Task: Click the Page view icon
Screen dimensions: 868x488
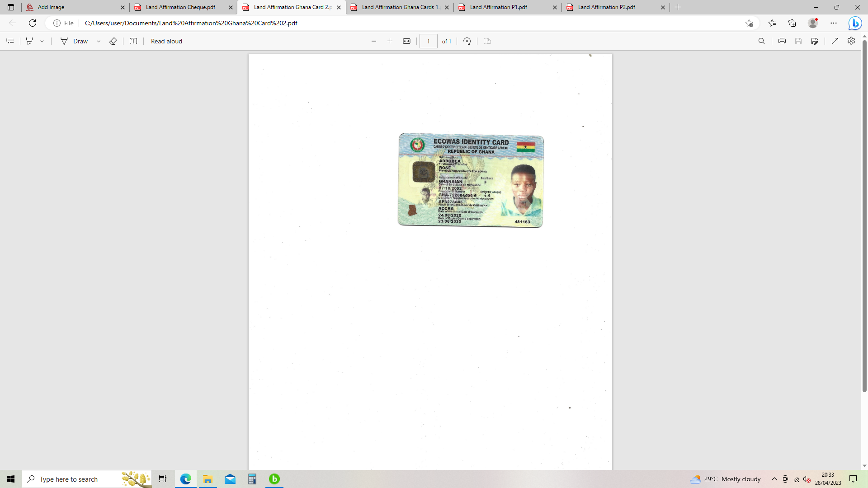Action: click(487, 41)
